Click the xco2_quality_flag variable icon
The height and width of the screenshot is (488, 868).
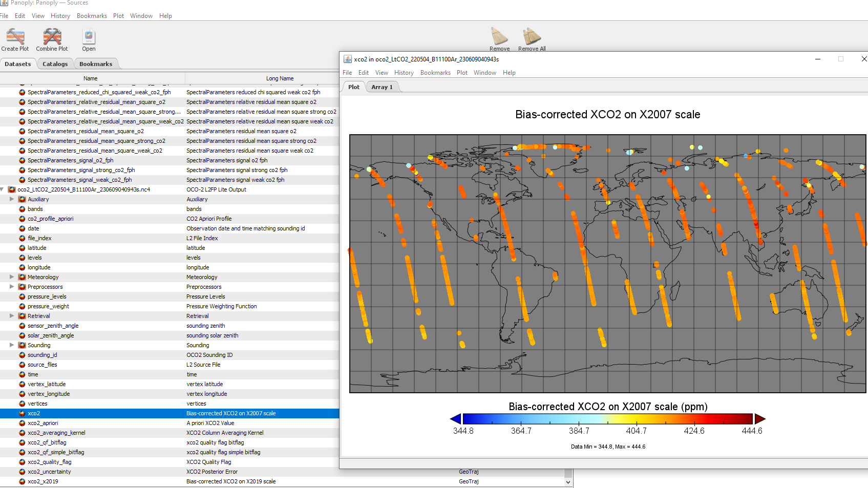pos(22,462)
